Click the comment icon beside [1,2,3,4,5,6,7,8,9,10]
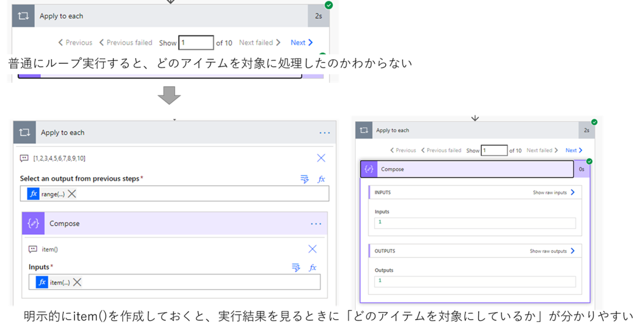The image size is (644, 332). tap(24, 158)
